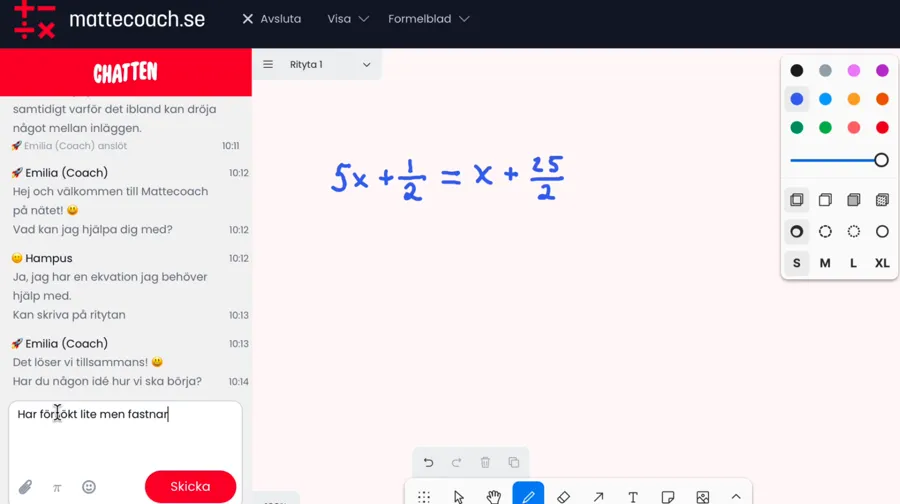Screen dimensions: 900x504
Task: Pick the red color swatch
Action: [882, 127]
